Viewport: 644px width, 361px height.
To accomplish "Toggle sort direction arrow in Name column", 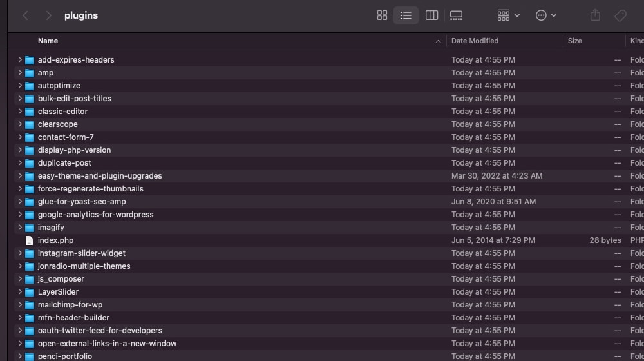I will pyautogui.click(x=438, y=41).
